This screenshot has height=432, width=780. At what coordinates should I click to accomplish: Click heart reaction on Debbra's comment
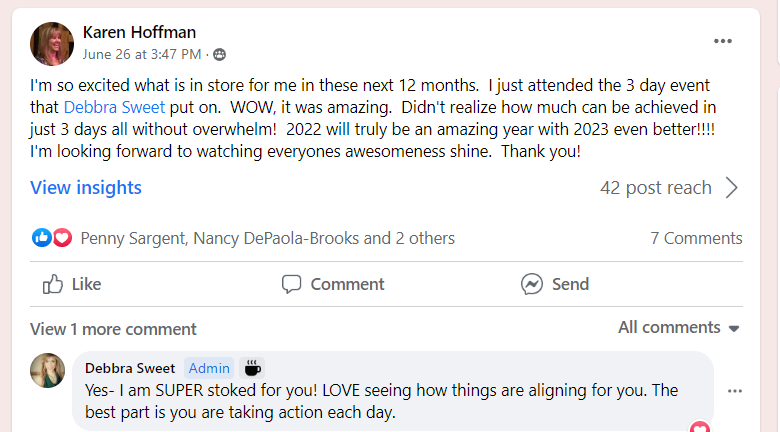[700, 428]
